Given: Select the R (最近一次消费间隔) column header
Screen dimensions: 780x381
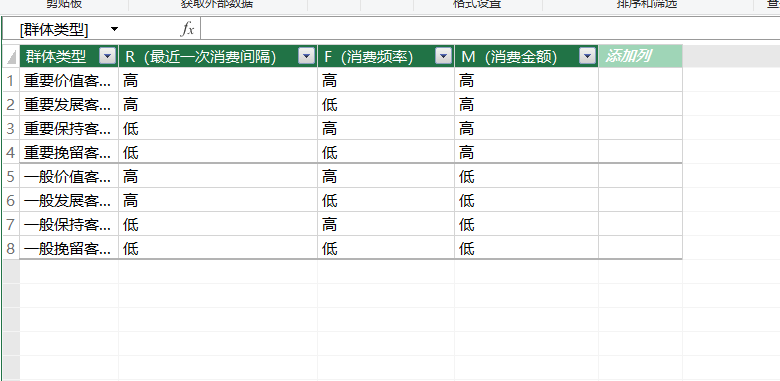Looking at the screenshot, I should click(x=218, y=56).
